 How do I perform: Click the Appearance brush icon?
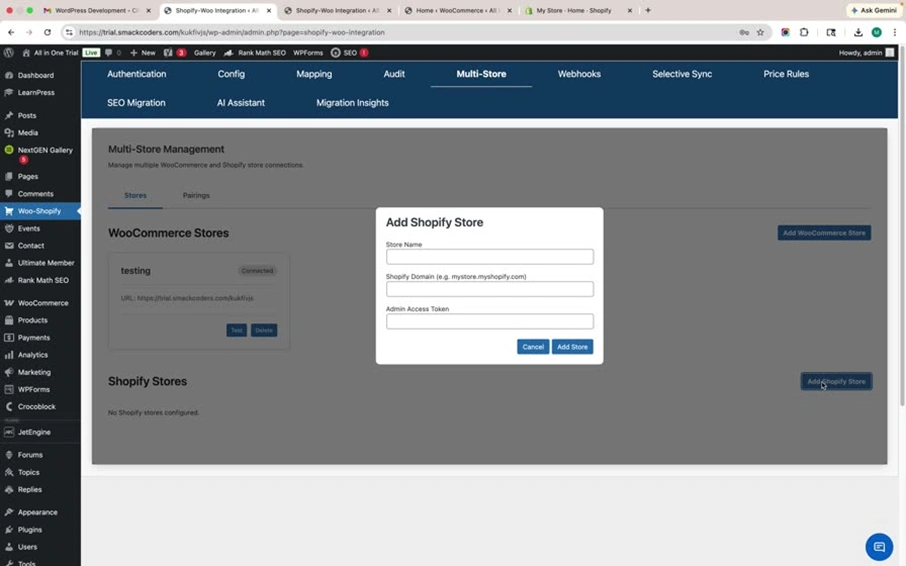tap(9, 512)
